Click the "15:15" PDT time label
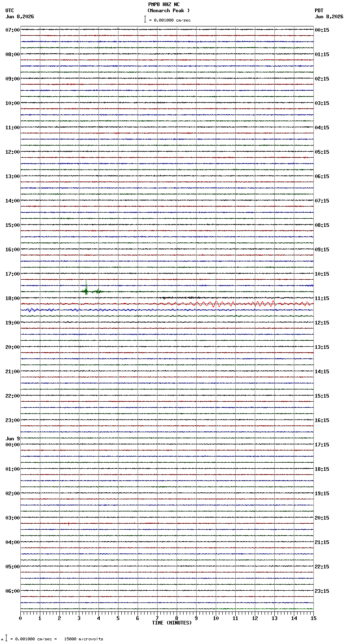 322,396
